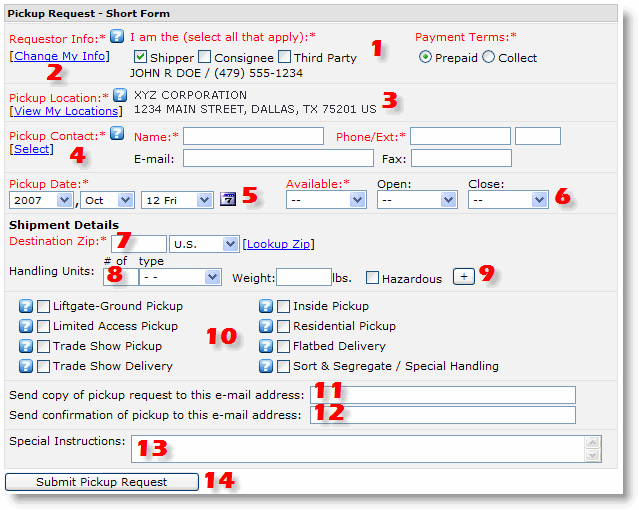The height and width of the screenshot is (510, 639).
Task: Expand the Close time dropdown
Action: pyautogui.click(x=508, y=200)
